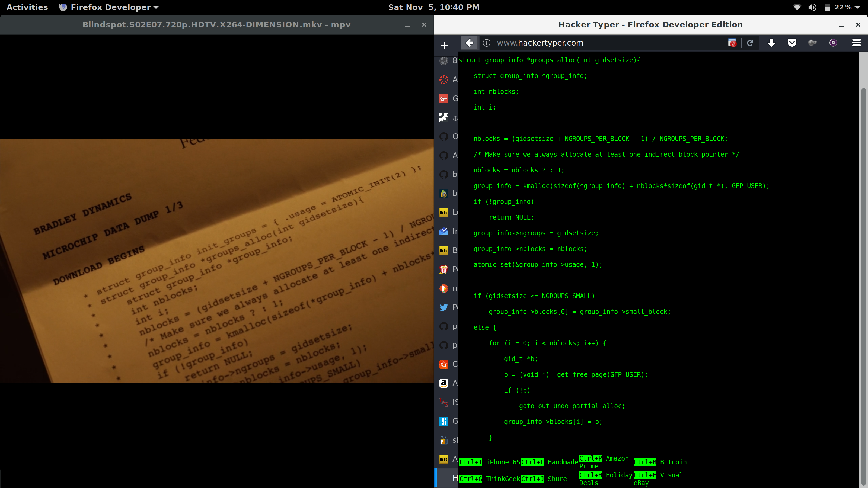Open the IMDb bookmark in the sidebar
This screenshot has width=868, height=488.
pyautogui.click(x=443, y=212)
